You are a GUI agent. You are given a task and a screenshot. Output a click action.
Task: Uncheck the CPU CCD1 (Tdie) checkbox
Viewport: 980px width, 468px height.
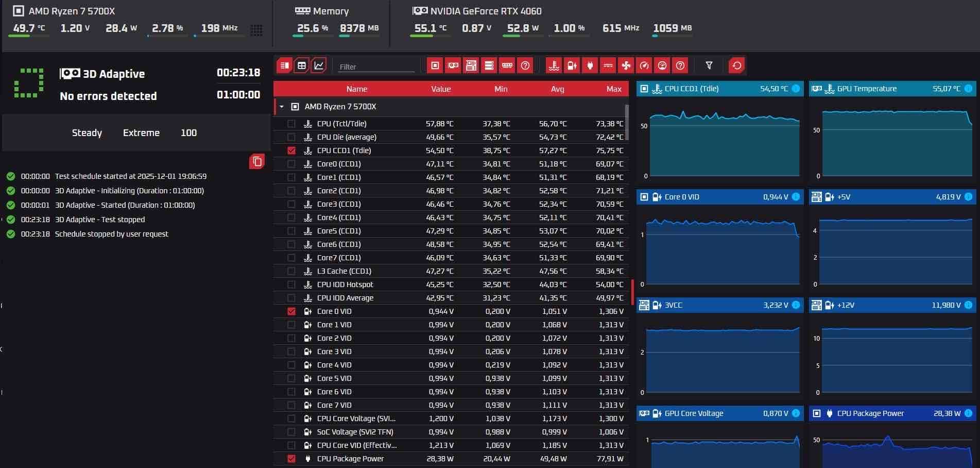point(291,151)
